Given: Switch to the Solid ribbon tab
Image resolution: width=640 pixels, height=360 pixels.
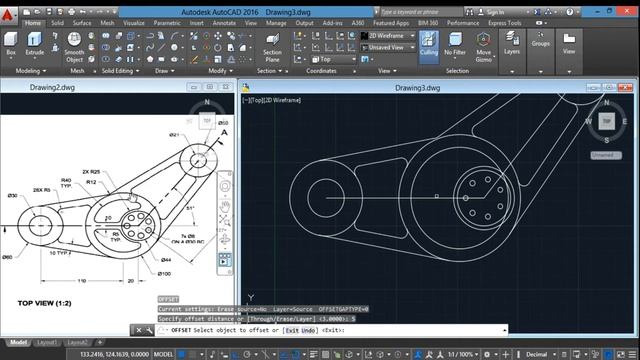Looking at the screenshot, I should (x=57, y=23).
